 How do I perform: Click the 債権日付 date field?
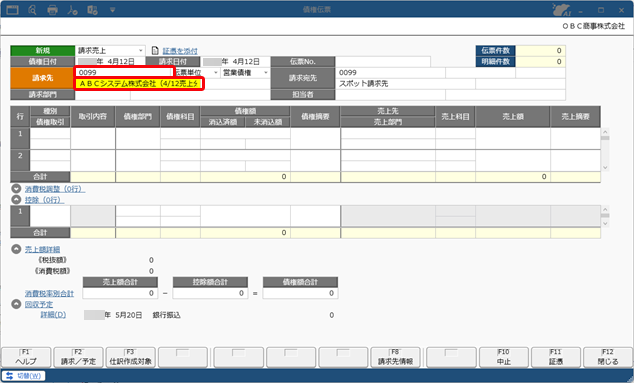pyautogui.click(x=110, y=61)
